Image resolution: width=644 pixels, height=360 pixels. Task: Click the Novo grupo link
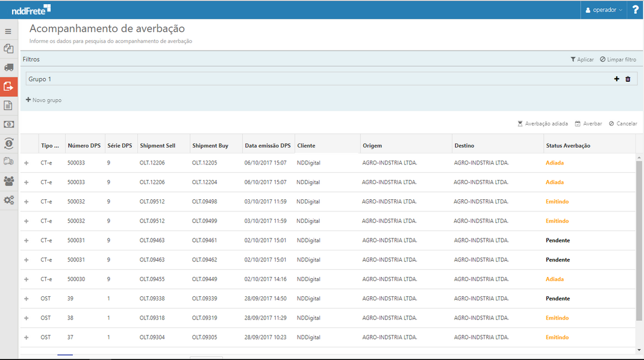pyautogui.click(x=43, y=100)
